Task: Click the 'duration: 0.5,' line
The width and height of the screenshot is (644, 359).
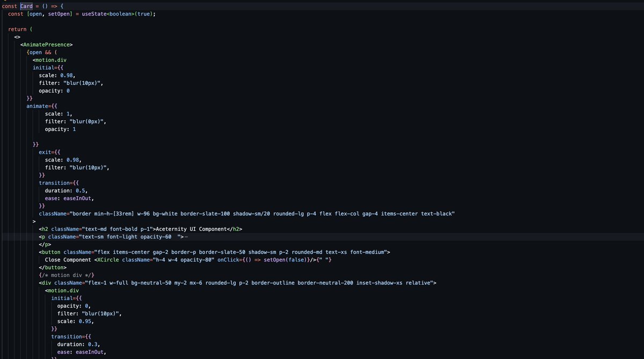Action: pos(67,191)
